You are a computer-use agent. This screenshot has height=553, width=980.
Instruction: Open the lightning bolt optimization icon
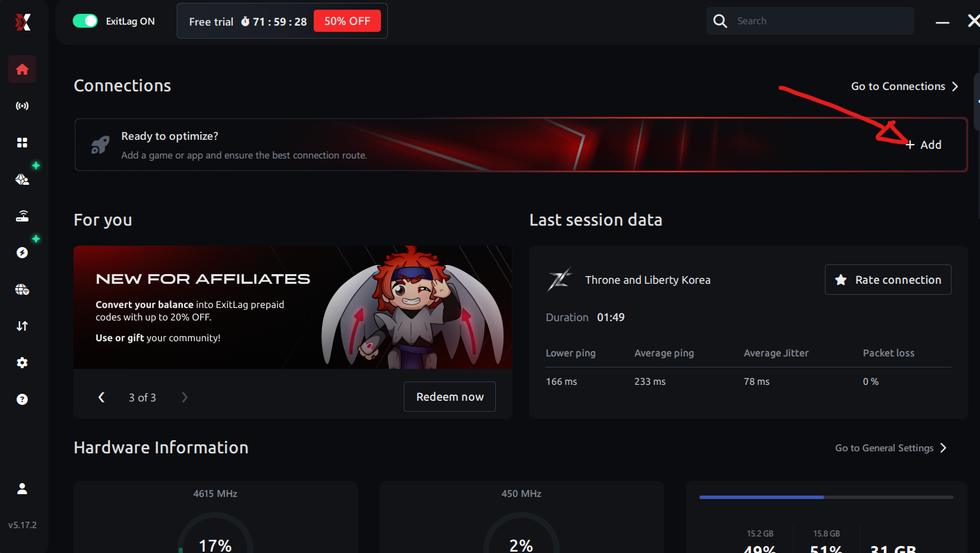coord(22,253)
